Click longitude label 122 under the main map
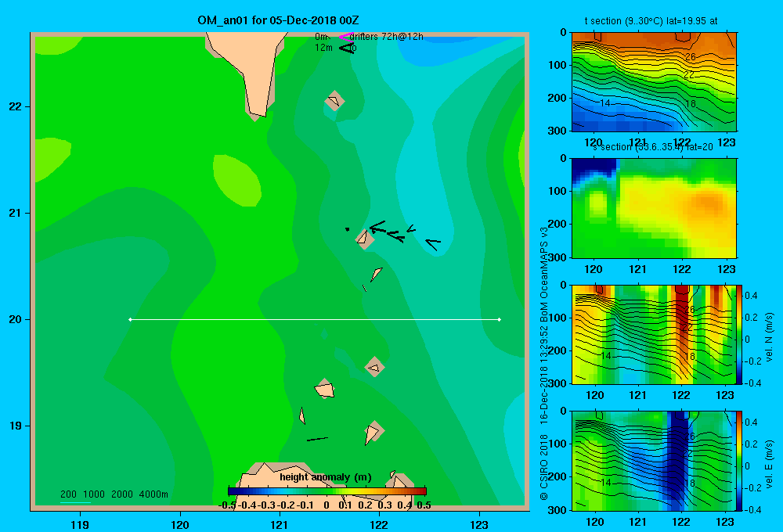 [x=379, y=525]
